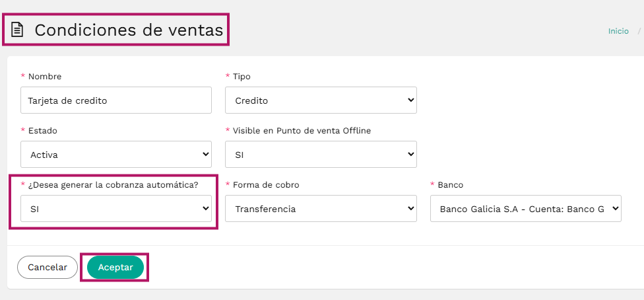
Task: Open the Tipo dropdown showing Credito
Action: (x=321, y=100)
